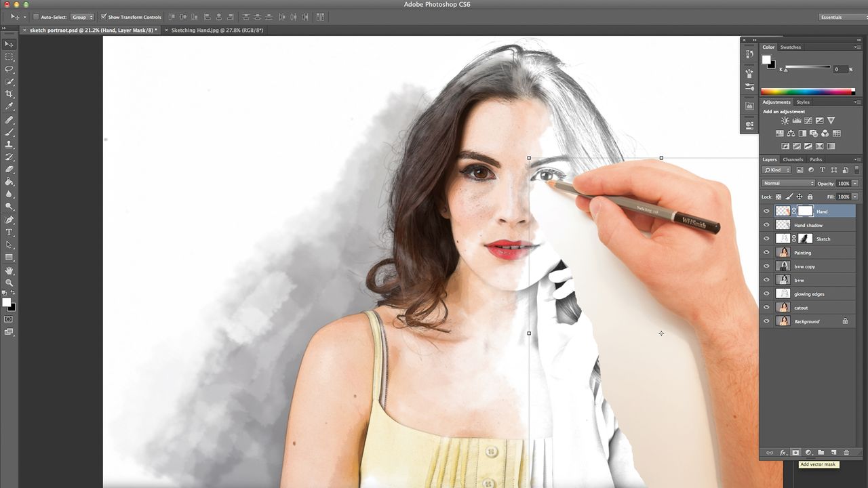This screenshot has width=868, height=488.
Task: Switch to the Channels tab
Action: [793, 160]
